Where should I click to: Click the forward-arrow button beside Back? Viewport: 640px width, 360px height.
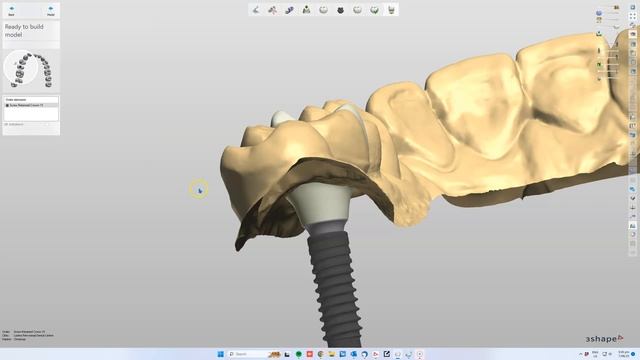[51, 11]
